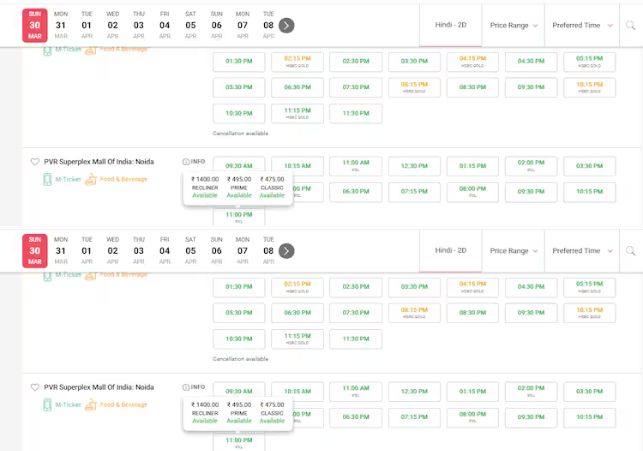The width and height of the screenshot is (643, 451).
Task: Click 'PVR Superplex Mall Of India: Noida' name, lower panel
Action: coord(99,387)
